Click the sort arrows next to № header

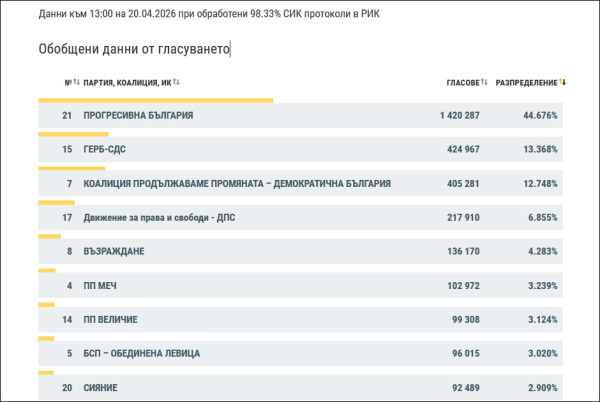click(75, 82)
